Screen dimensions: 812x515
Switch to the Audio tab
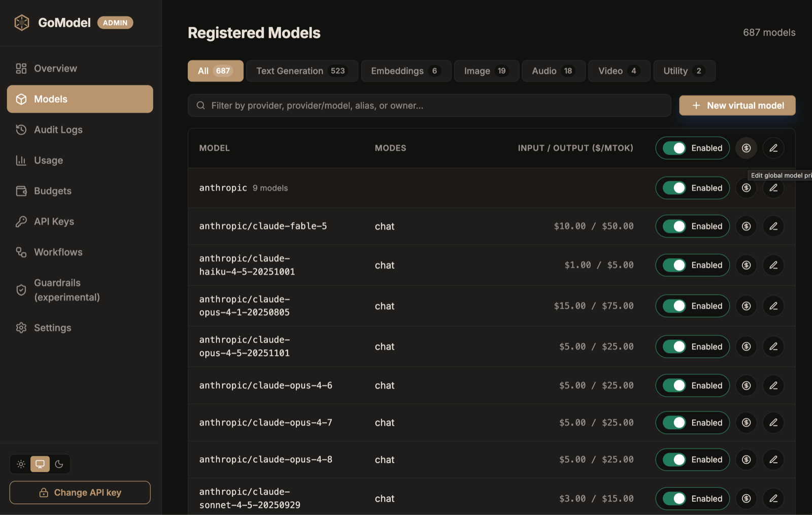click(553, 71)
